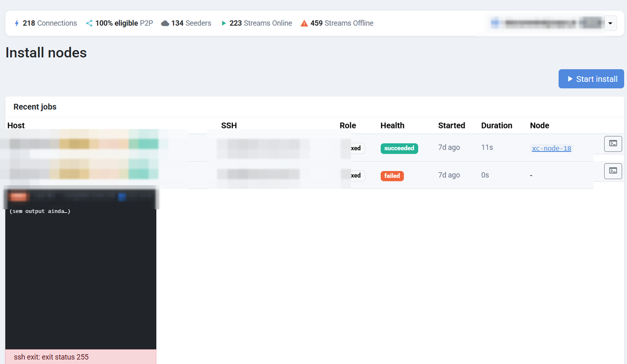Click the Duration column header
Image resolution: width=627 pixels, height=364 pixels.
pos(497,125)
